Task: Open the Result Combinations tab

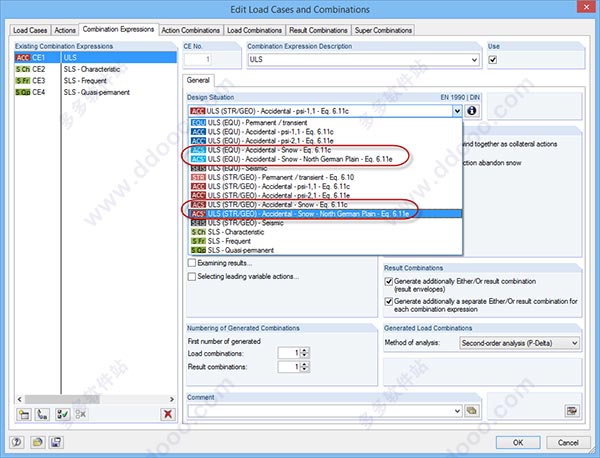Action: click(318, 30)
